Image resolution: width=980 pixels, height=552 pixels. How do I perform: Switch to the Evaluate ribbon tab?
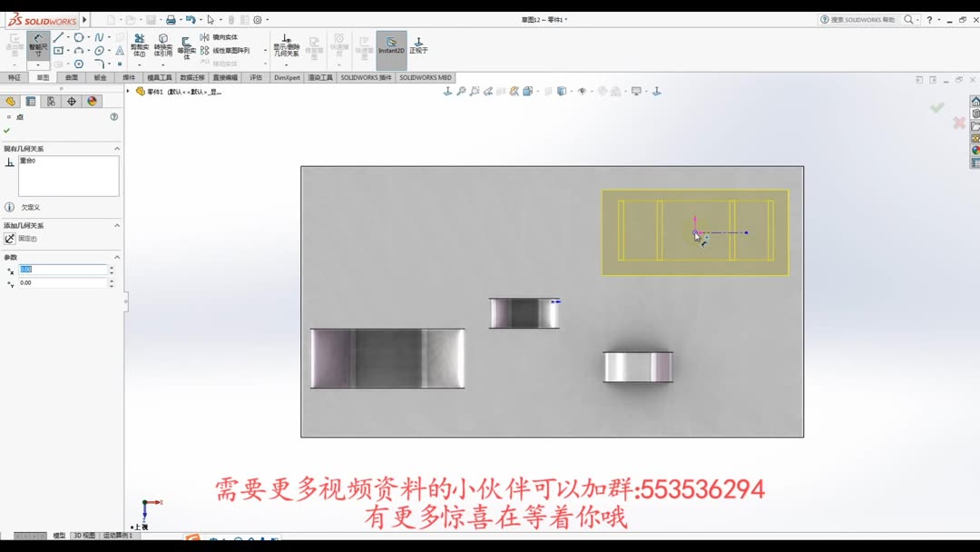(257, 77)
